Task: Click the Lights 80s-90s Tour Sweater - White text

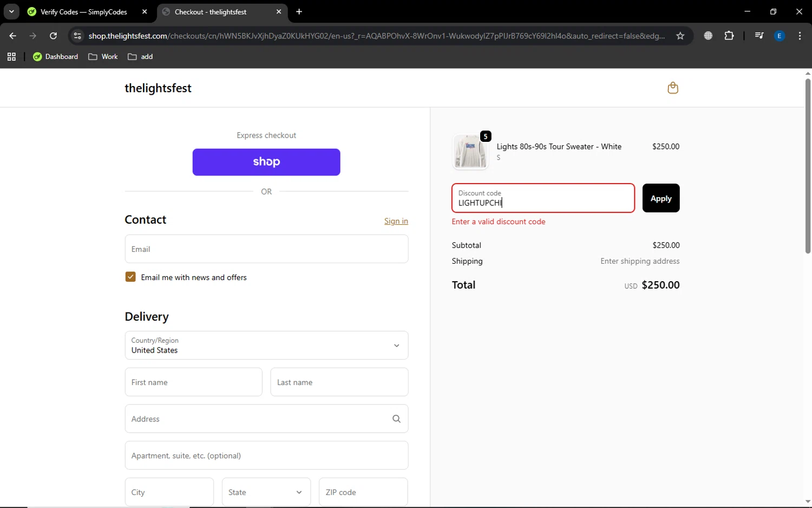Action: tap(559, 146)
